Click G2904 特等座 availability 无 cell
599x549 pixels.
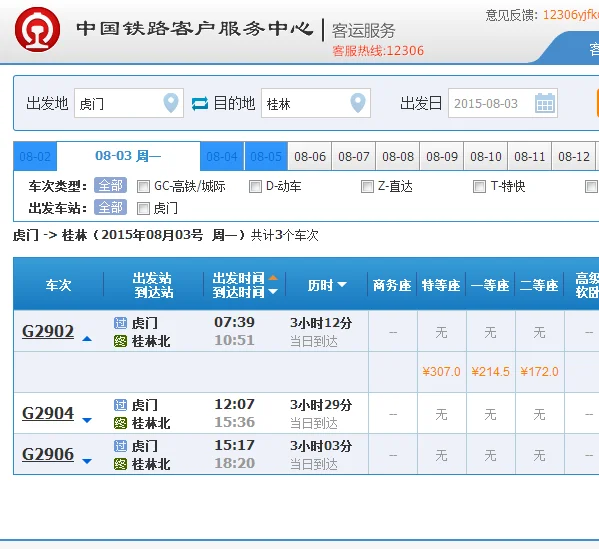click(441, 414)
